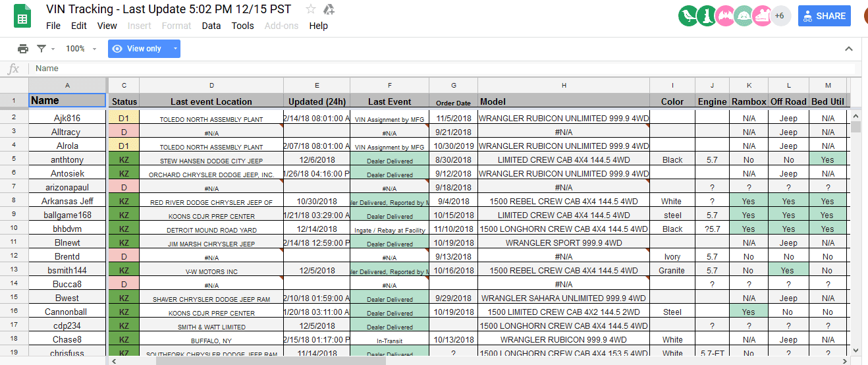Open the File menu
The width and height of the screenshot is (868, 365).
(53, 26)
